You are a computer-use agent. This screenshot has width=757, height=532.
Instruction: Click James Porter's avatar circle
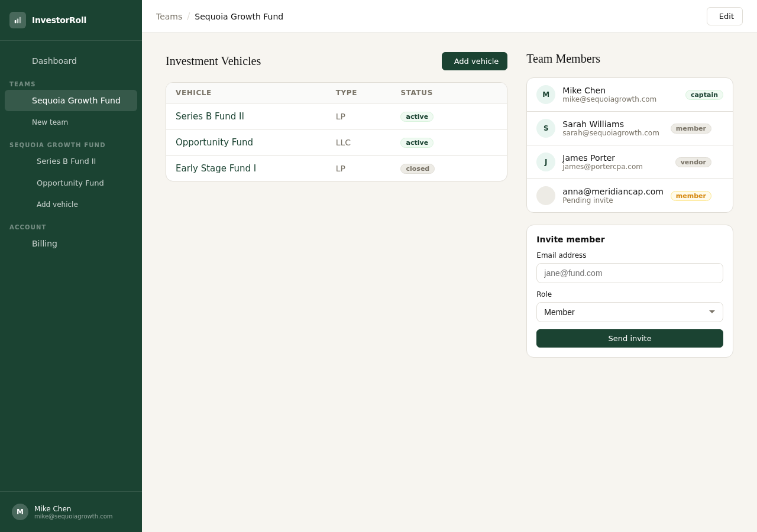point(545,162)
